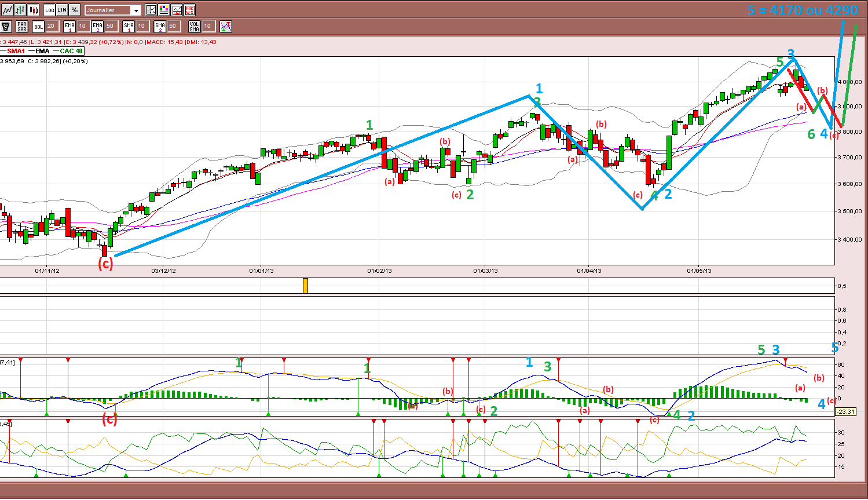Click the 01/03/13 date axis label
The height and width of the screenshot is (500, 868).
pyautogui.click(x=485, y=271)
